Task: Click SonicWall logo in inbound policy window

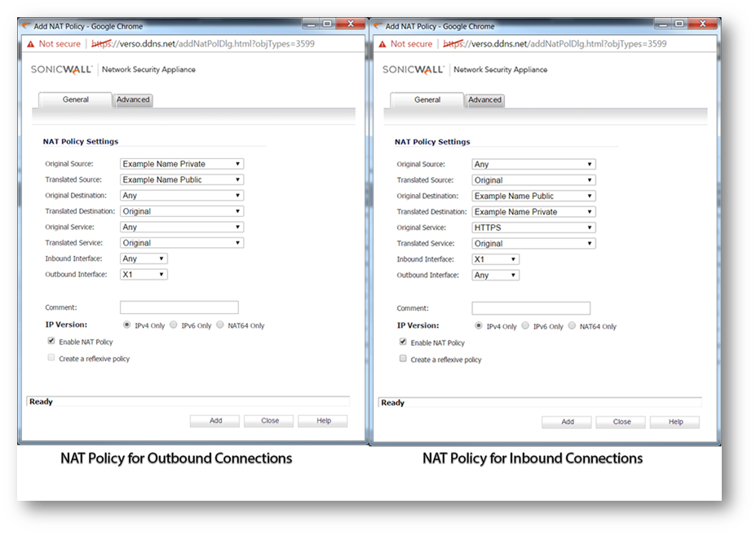Action: coord(413,69)
